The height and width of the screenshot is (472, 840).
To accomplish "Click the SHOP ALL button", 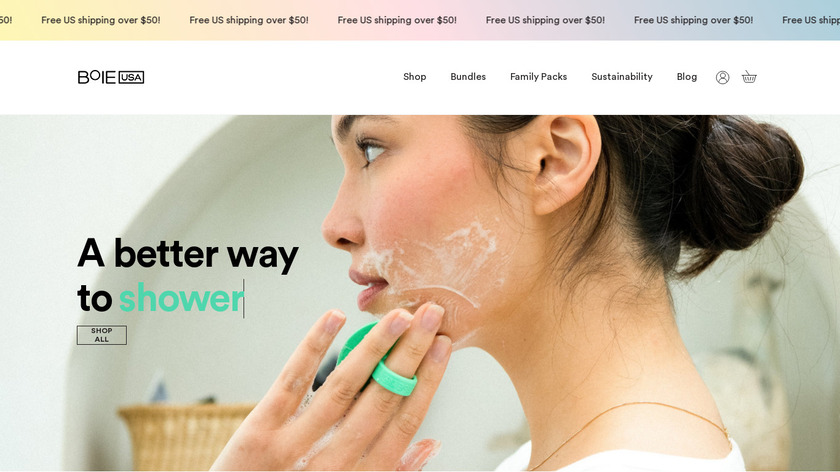I will (102, 335).
